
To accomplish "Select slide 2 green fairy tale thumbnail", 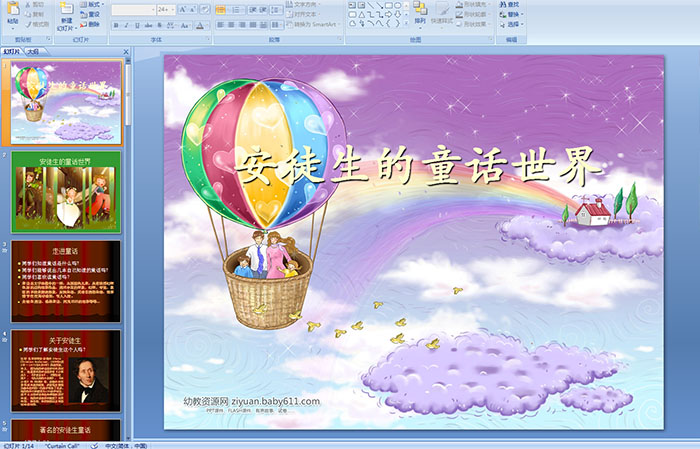I will click(x=66, y=192).
